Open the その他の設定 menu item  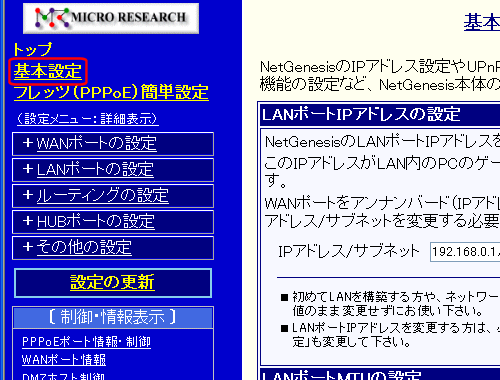[84, 248]
